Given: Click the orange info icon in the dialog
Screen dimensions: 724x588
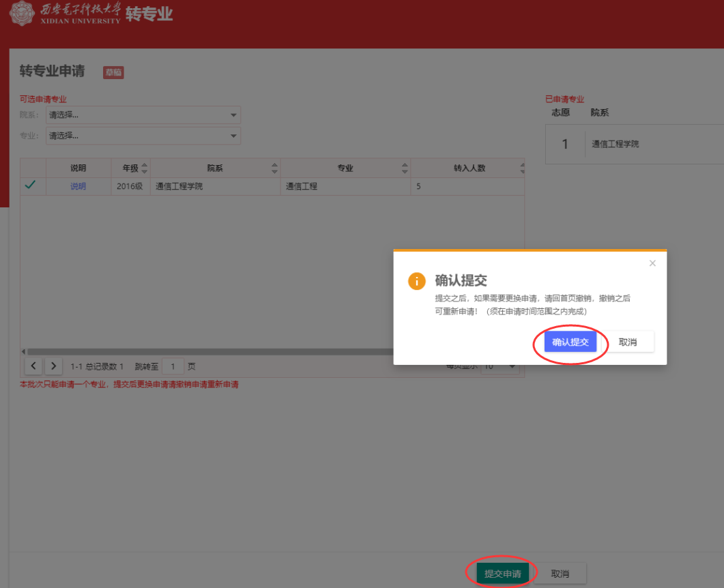Looking at the screenshot, I should tap(417, 281).
